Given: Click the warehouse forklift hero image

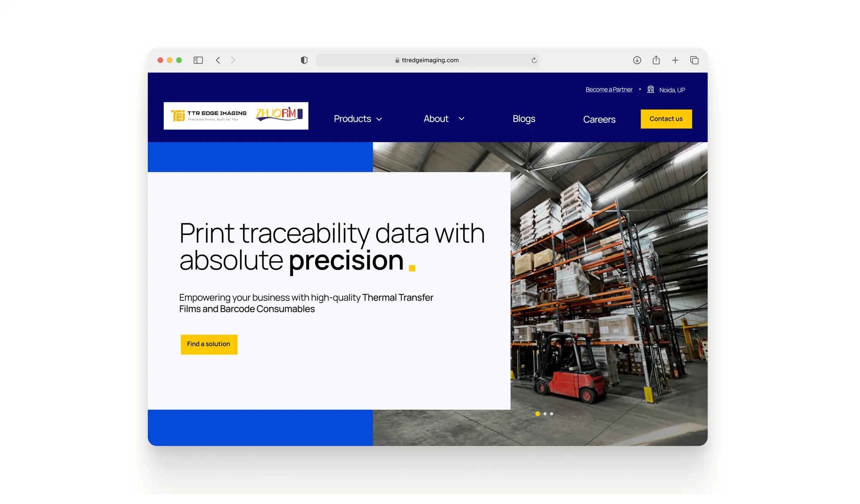Looking at the screenshot, I should tap(609, 294).
